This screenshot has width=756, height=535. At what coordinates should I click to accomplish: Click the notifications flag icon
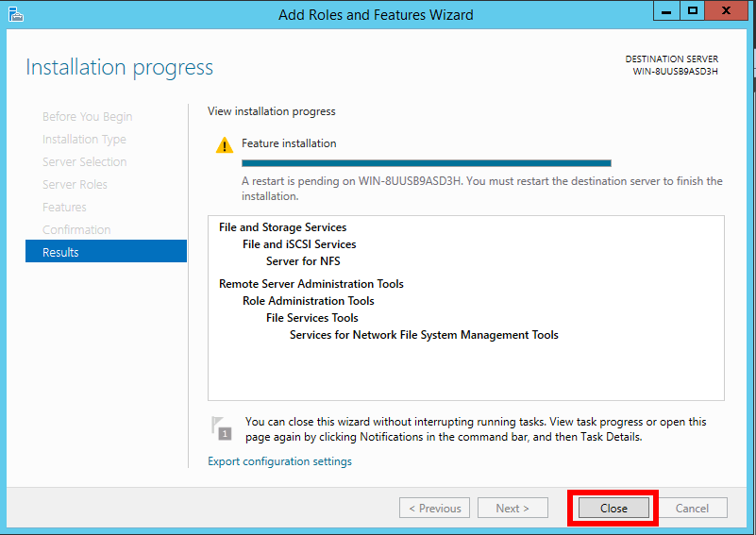(x=221, y=427)
